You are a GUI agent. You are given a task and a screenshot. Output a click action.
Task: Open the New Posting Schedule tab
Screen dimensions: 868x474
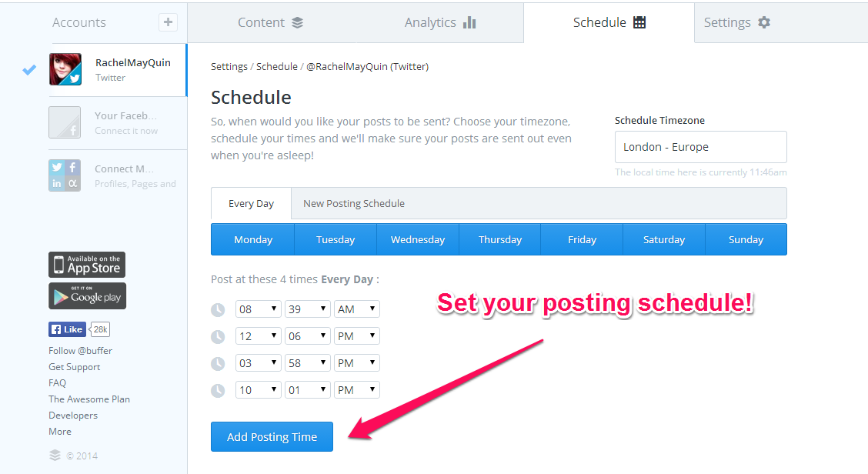click(x=354, y=204)
